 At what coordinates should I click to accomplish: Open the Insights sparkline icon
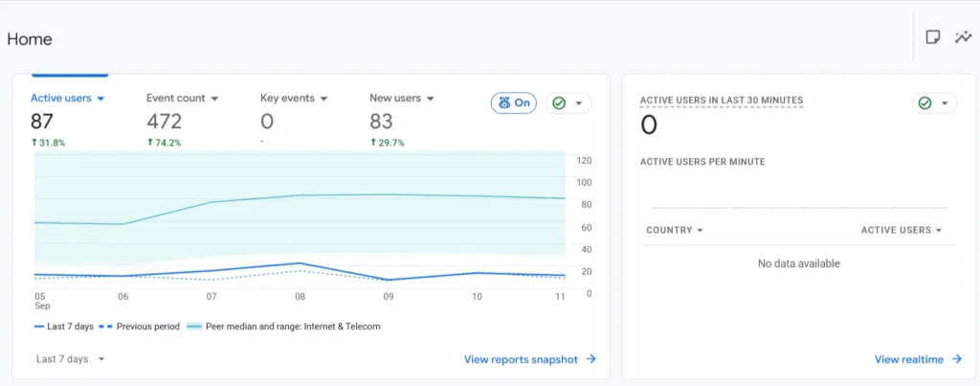(x=963, y=37)
